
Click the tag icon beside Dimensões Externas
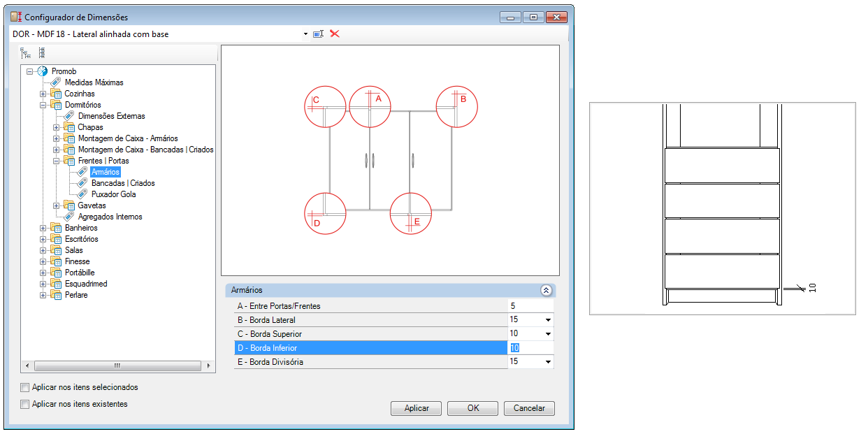pyautogui.click(x=70, y=116)
